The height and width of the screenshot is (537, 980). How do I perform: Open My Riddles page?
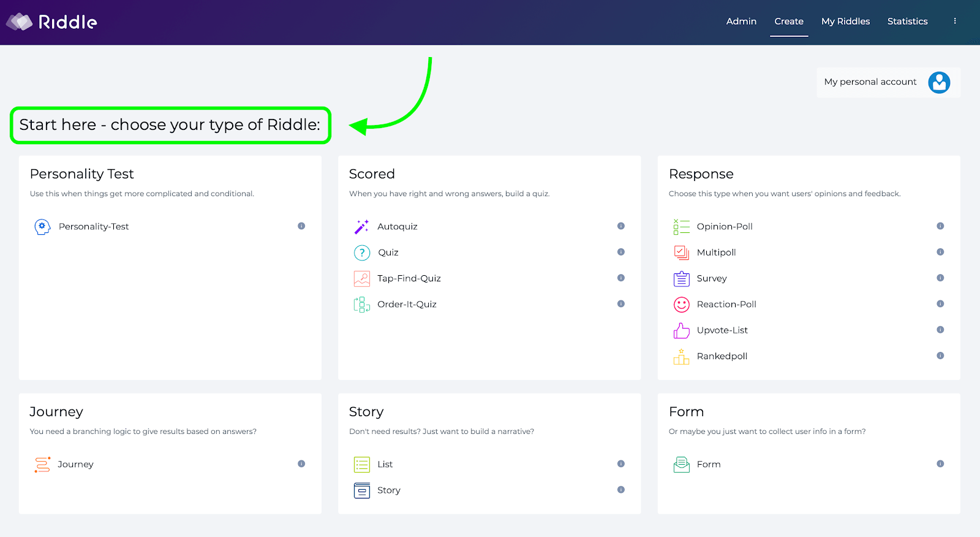(x=845, y=21)
